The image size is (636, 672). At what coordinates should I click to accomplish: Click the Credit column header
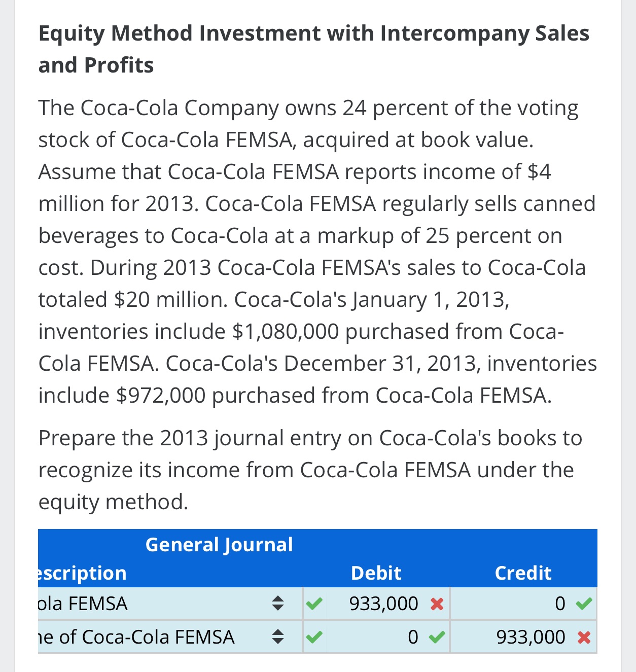coord(523,573)
